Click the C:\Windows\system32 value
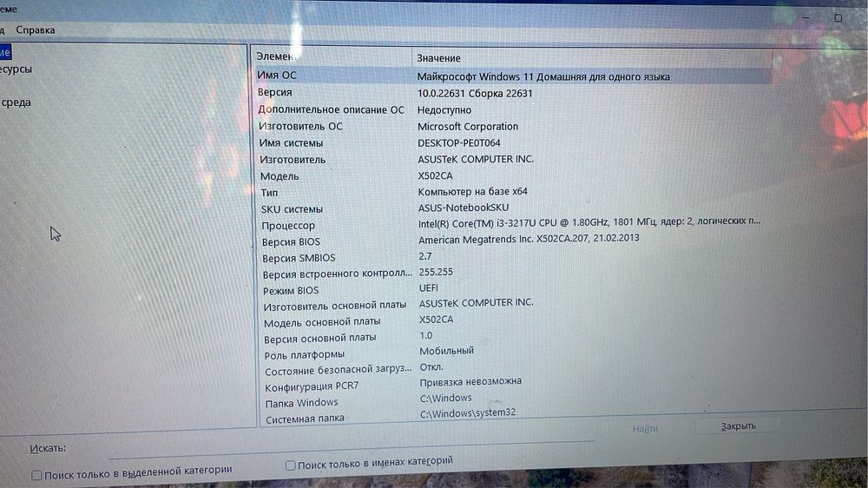 (x=468, y=413)
